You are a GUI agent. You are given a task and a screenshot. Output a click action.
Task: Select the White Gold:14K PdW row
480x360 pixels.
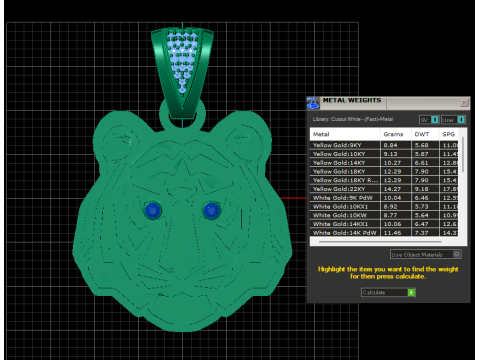[385, 233]
